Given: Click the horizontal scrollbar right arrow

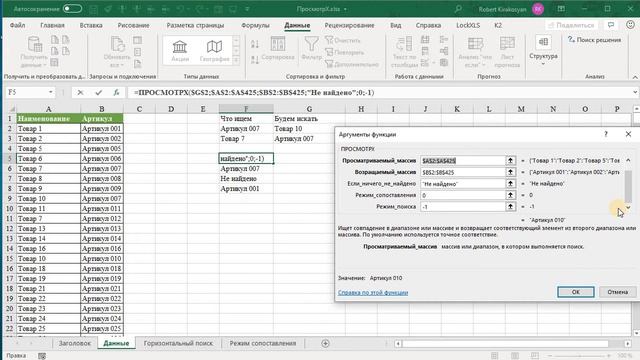Looking at the screenshot, I should pyautogui.click(x=628, y=344).
